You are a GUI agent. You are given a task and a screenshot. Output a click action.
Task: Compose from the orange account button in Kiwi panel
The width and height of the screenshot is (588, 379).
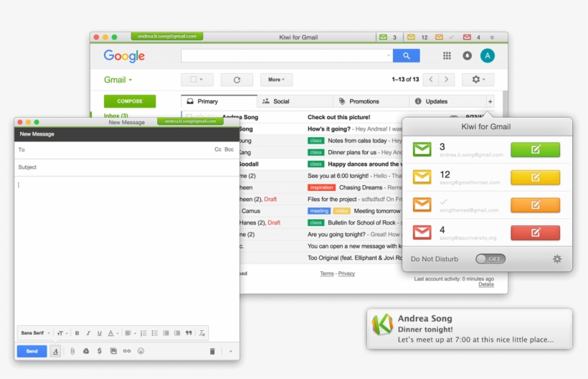coord(535,205)
